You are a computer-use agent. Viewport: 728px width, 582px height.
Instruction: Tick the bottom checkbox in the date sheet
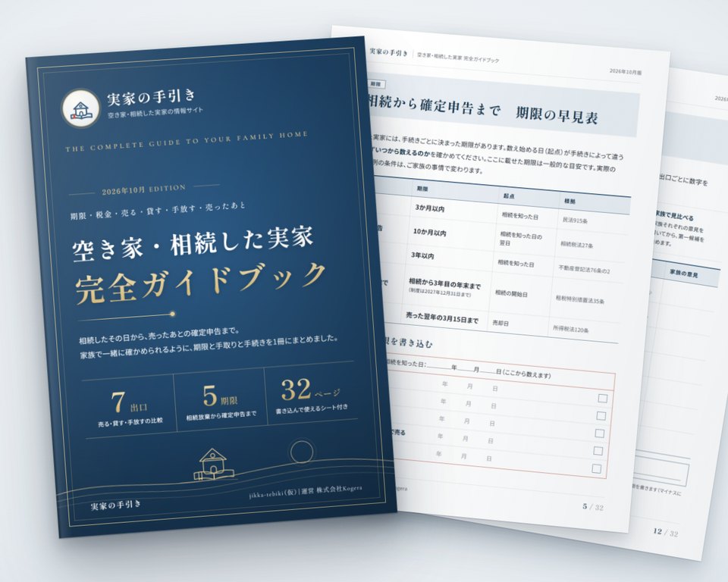pyautogui.click(x=597, y=469)
